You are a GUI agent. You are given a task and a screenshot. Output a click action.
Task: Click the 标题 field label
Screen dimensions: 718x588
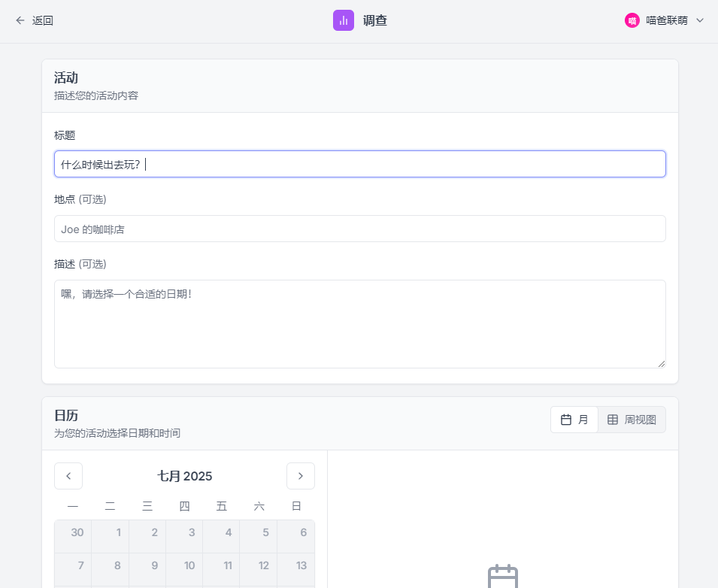point(65,135)
